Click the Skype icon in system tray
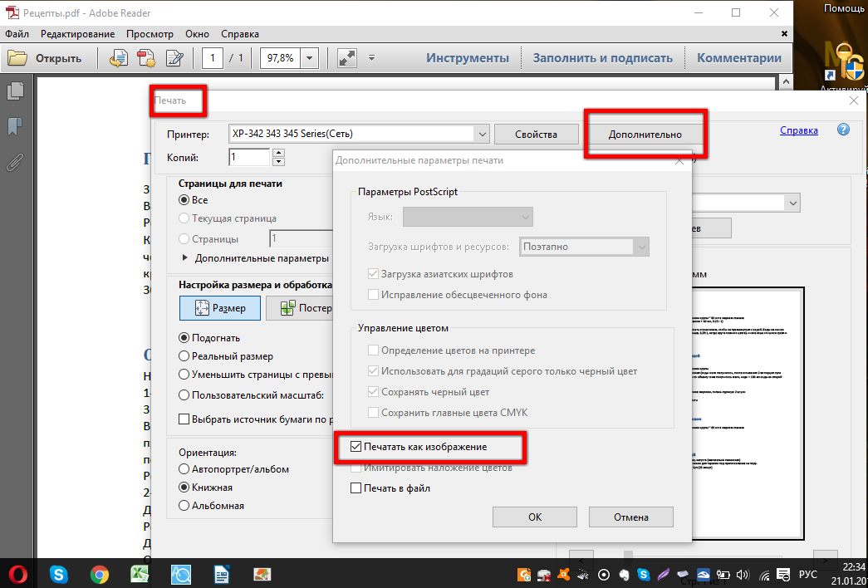Screen dimensions: 868x588 click(643, 574)
